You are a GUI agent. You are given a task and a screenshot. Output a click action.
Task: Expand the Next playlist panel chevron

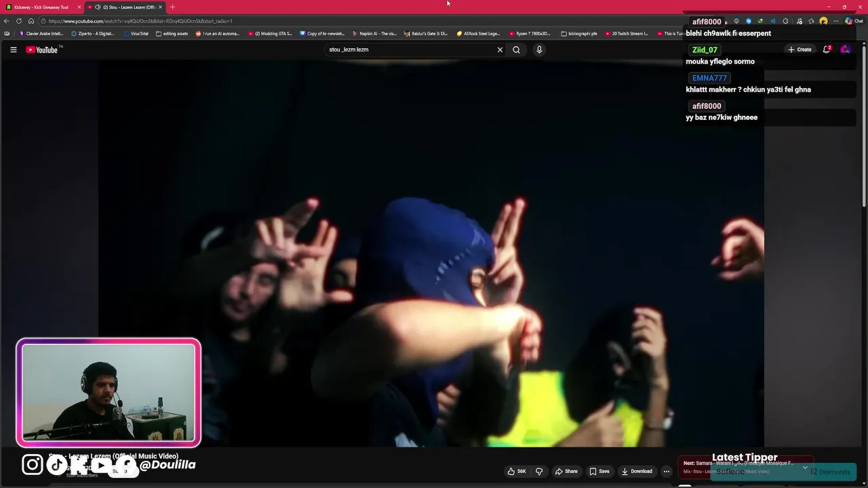coord(805,467)
